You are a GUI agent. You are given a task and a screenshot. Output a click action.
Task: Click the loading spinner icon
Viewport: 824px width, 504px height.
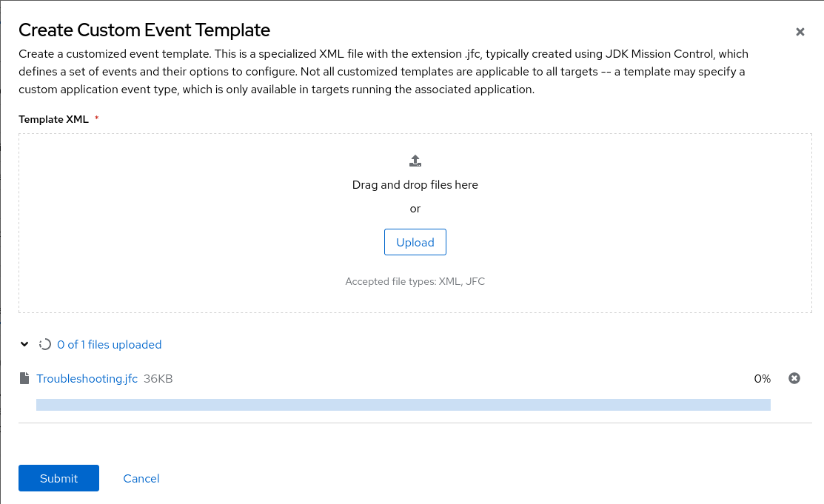(44, 344)
